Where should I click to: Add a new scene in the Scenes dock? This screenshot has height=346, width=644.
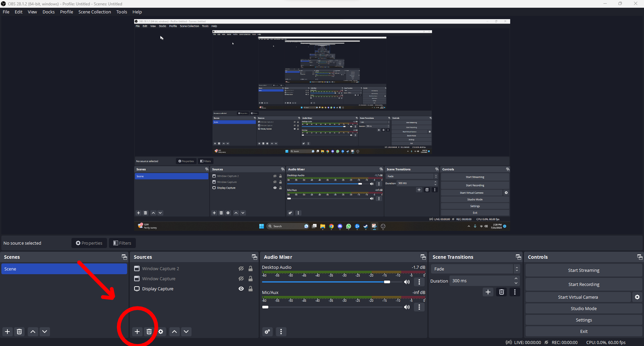7,332
